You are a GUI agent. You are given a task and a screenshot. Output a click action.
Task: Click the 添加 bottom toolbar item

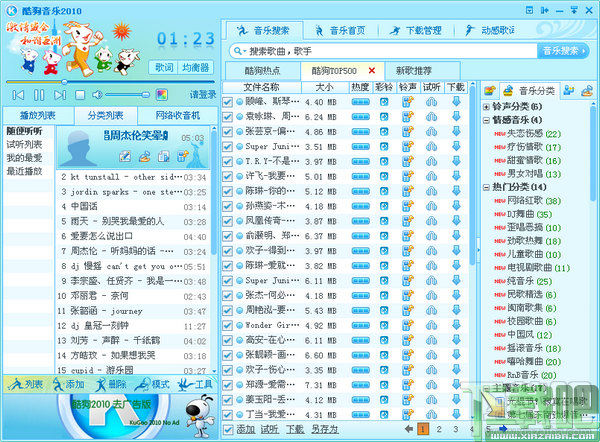point(69,384)
